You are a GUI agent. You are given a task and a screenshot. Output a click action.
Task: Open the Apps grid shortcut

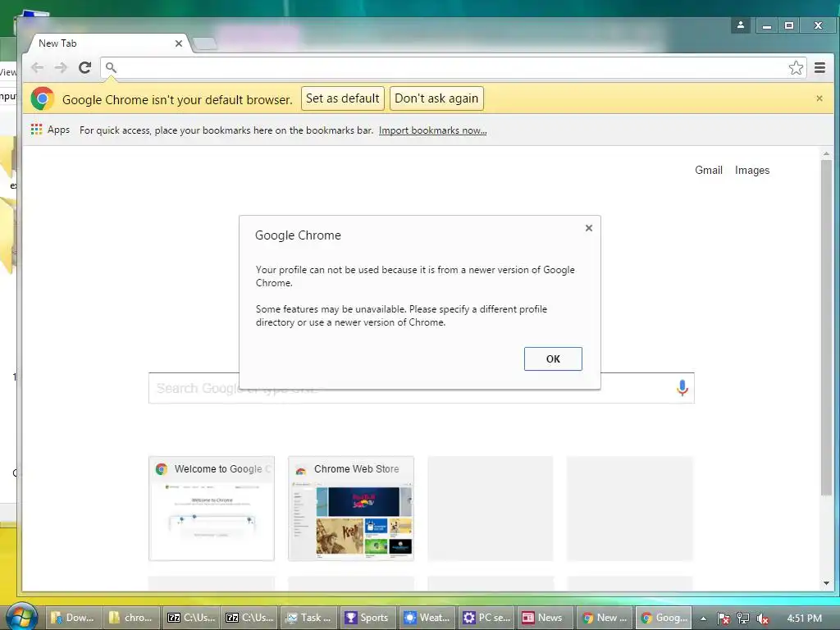50,130
